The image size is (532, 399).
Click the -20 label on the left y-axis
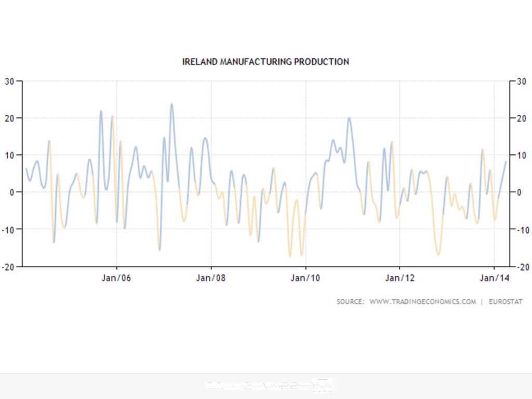[x=8, y=267]
